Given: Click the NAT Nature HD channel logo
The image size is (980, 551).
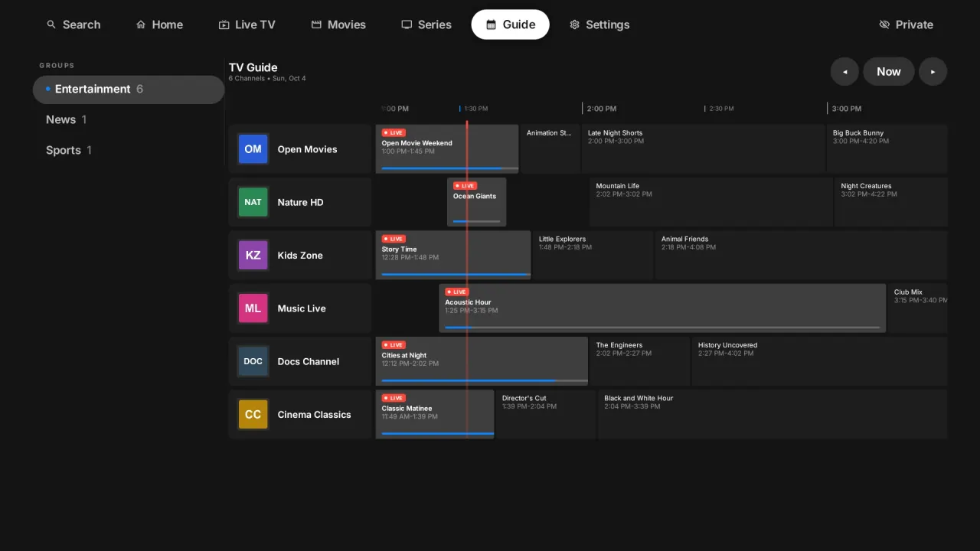Looking at the screenshot, I should coord(253,202).
